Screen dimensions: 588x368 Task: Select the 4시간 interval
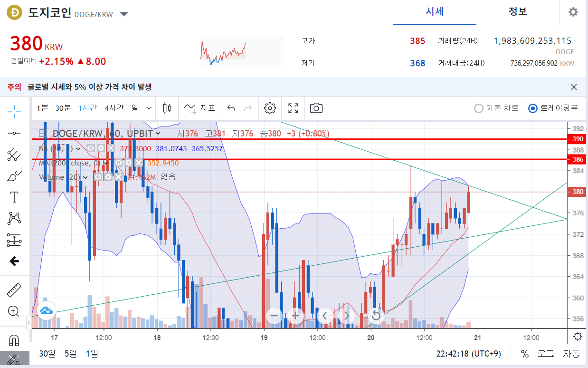pos(114,108)
